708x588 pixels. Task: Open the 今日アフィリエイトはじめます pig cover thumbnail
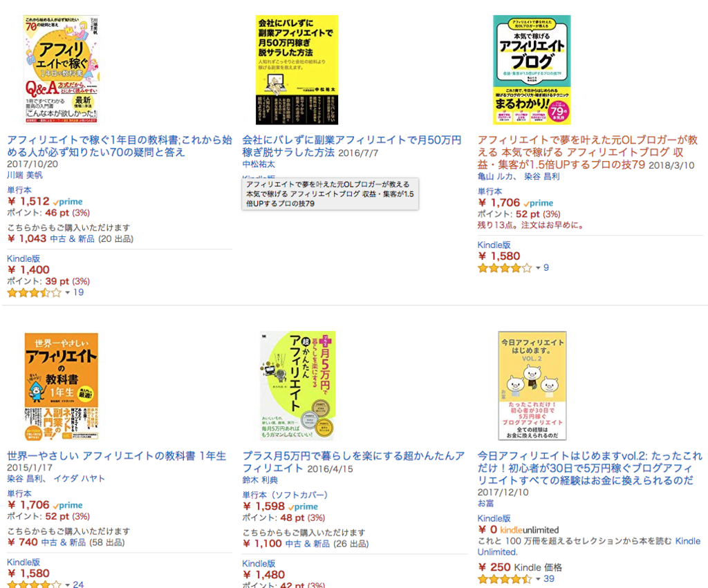[x=532, y=386]
